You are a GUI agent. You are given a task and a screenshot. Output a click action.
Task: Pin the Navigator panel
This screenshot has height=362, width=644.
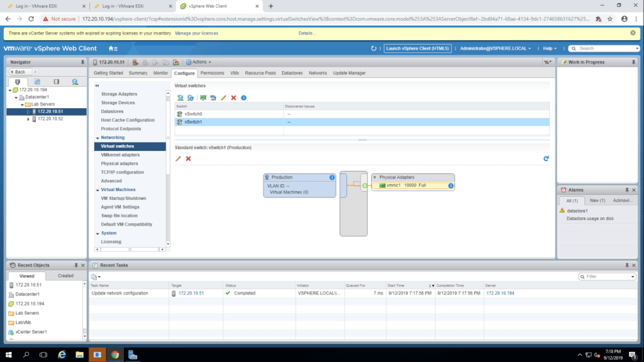click(82, 62)
